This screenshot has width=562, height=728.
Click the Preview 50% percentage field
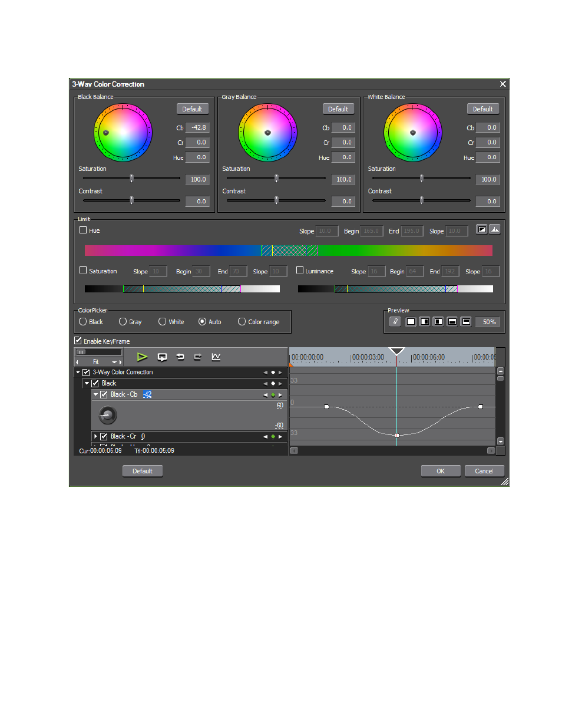pyautogui.click(x=488, y=322)
